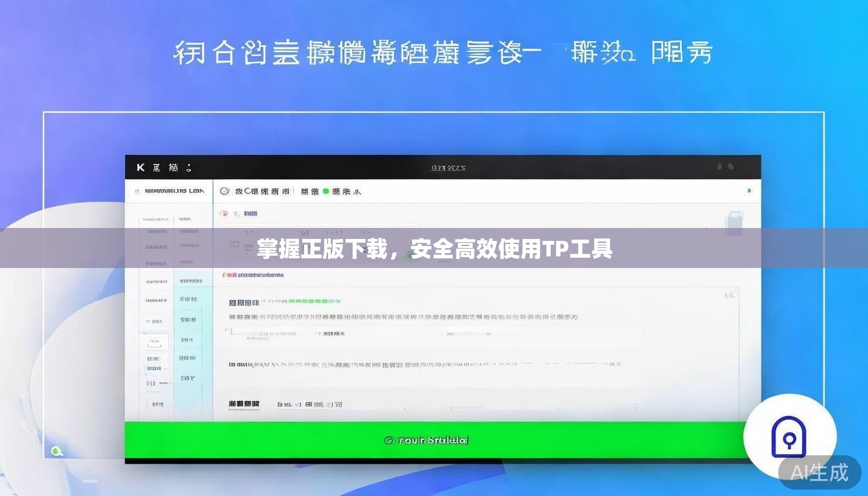Click the red icon below the header
The height and width of the screenshot is (496, 868).
coord(224,213)
